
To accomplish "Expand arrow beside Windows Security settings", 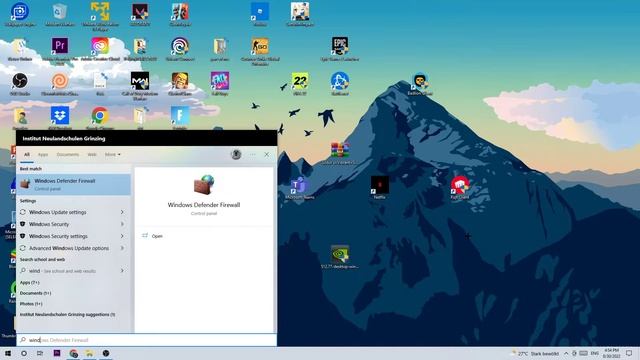I will (122, 236).
